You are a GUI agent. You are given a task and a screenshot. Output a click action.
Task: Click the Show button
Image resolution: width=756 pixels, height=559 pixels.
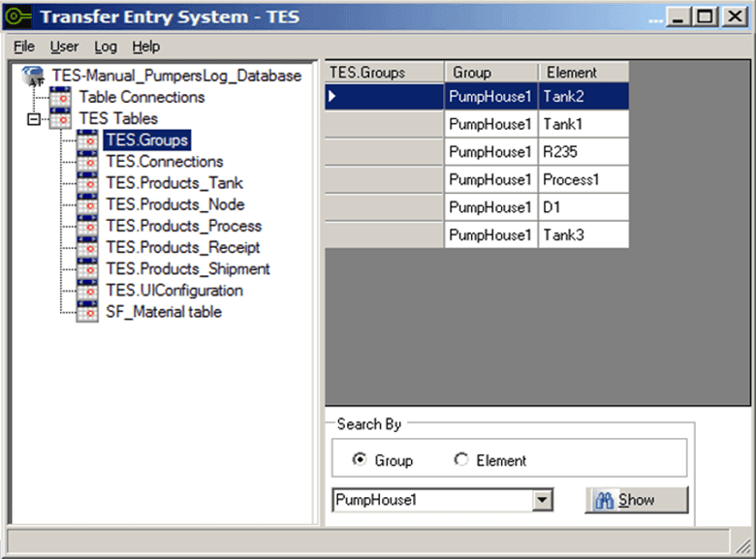637,500
